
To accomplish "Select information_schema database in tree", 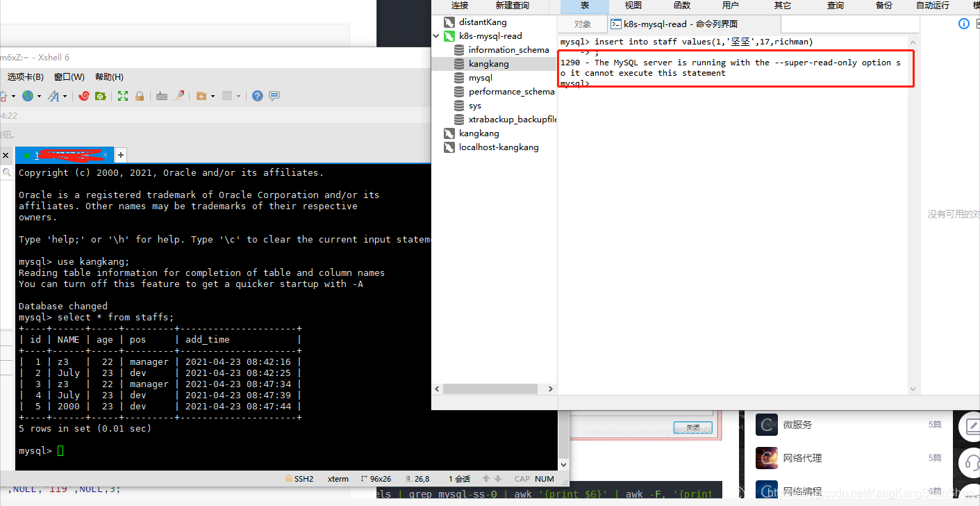I will [508, 50].
